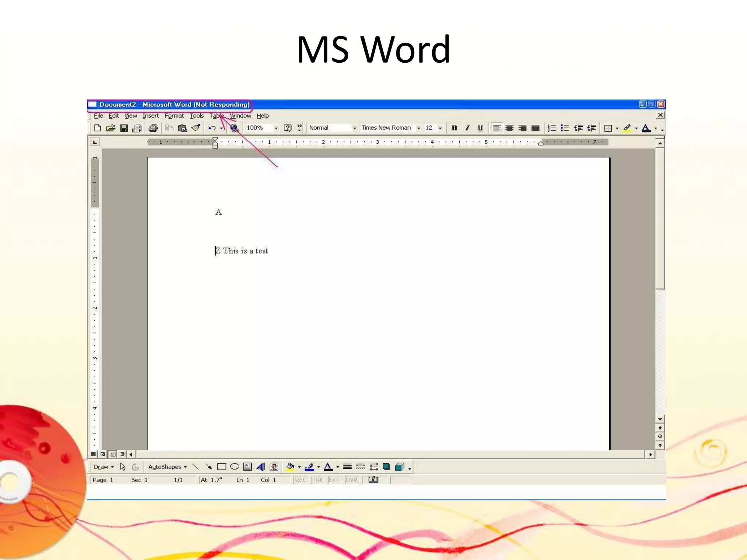Justify the paragraph text
747x560 pixels.
click(535, 128)
